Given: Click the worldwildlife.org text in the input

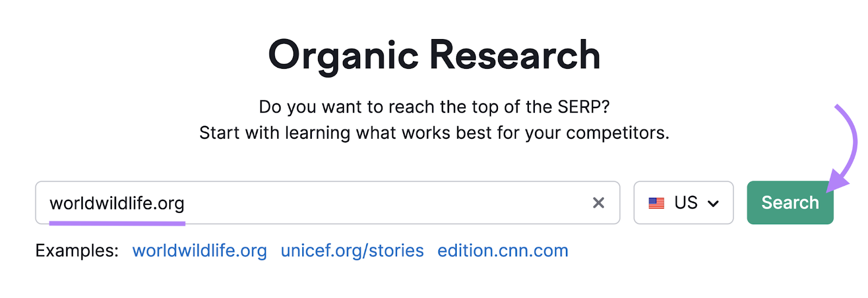Looking at the screenshot, I should [117, 203].
